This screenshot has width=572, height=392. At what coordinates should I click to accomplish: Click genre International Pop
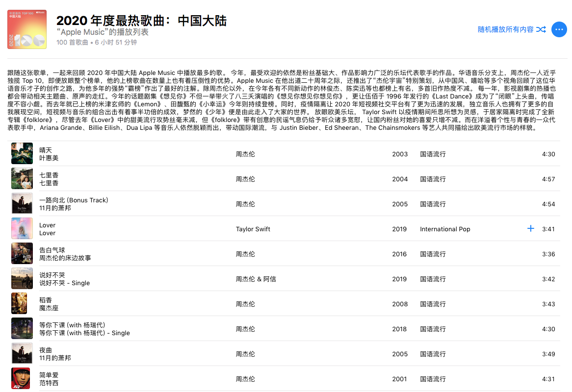click(444, 229)
